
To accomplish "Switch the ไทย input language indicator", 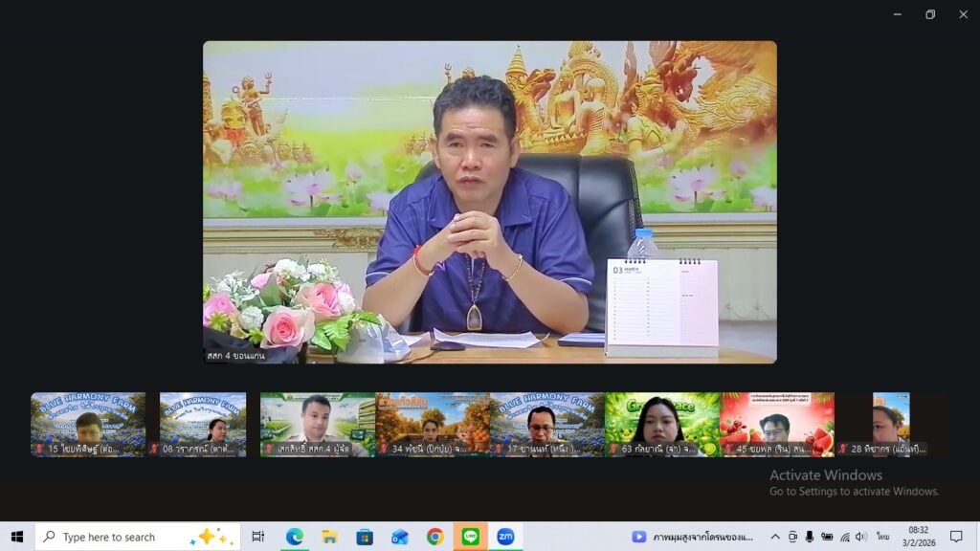I will tap(881, 537).
